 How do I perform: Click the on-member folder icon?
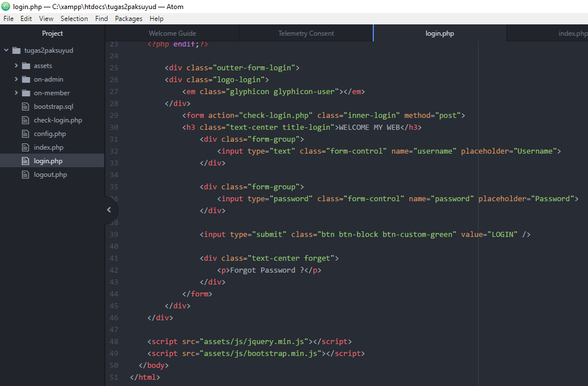(x=26, y=92)
